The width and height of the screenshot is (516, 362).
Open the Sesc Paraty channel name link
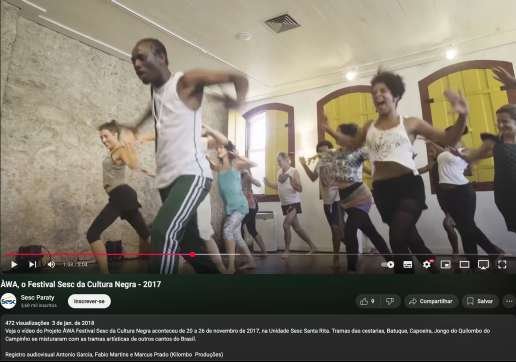tap(37, 298)
